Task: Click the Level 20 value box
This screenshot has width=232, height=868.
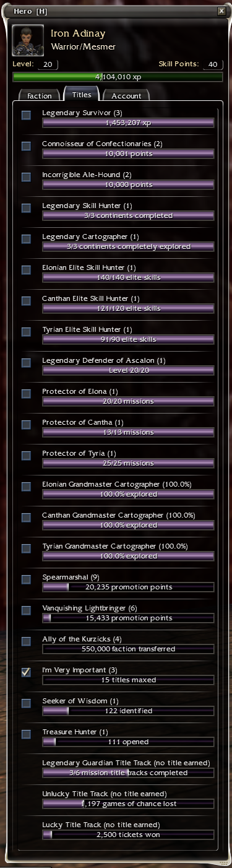Action: click(48, 64)
